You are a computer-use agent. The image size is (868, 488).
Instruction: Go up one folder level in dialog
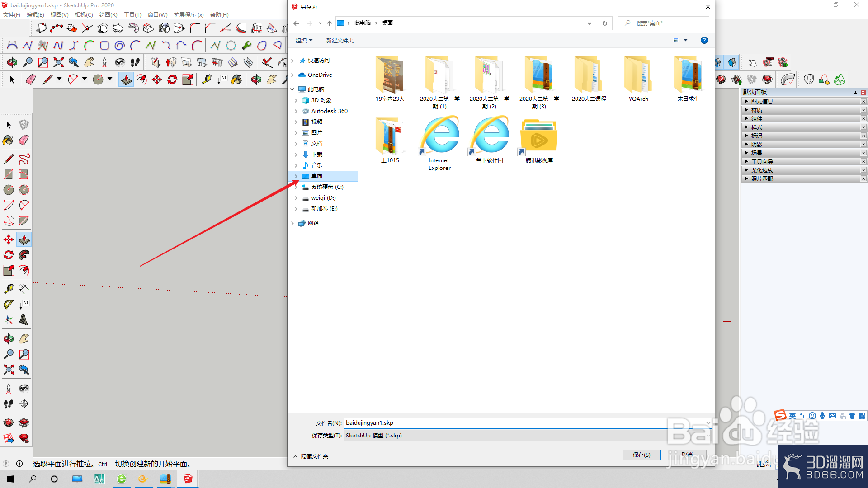coord(330,23)
